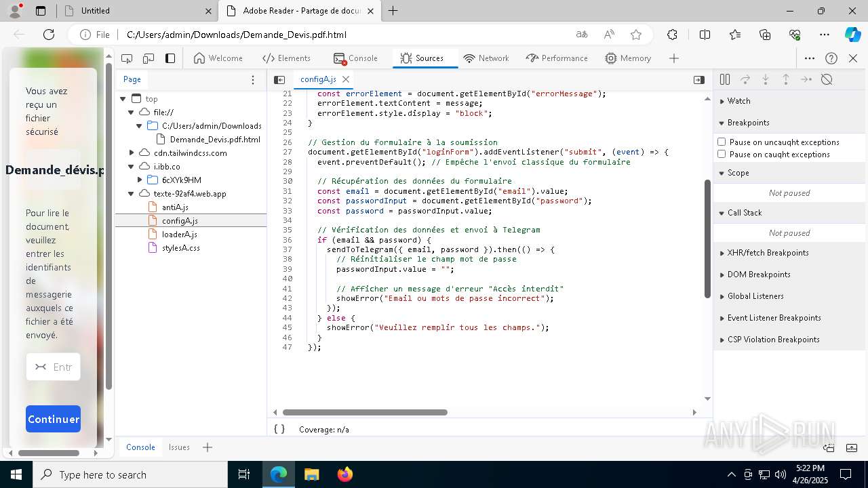Add more tools with plus icon
The height and width of the screenshot is (488, 868).
[673, 58]
